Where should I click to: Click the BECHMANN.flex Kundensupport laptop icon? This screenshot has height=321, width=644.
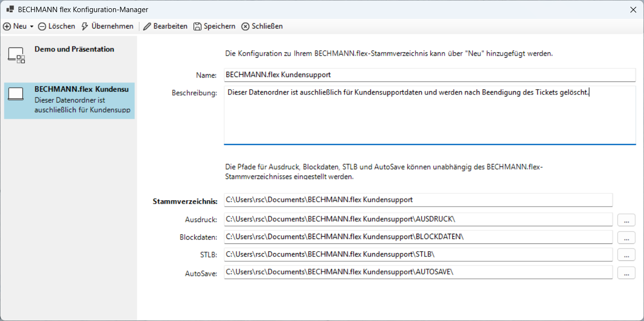coord(16,94)
